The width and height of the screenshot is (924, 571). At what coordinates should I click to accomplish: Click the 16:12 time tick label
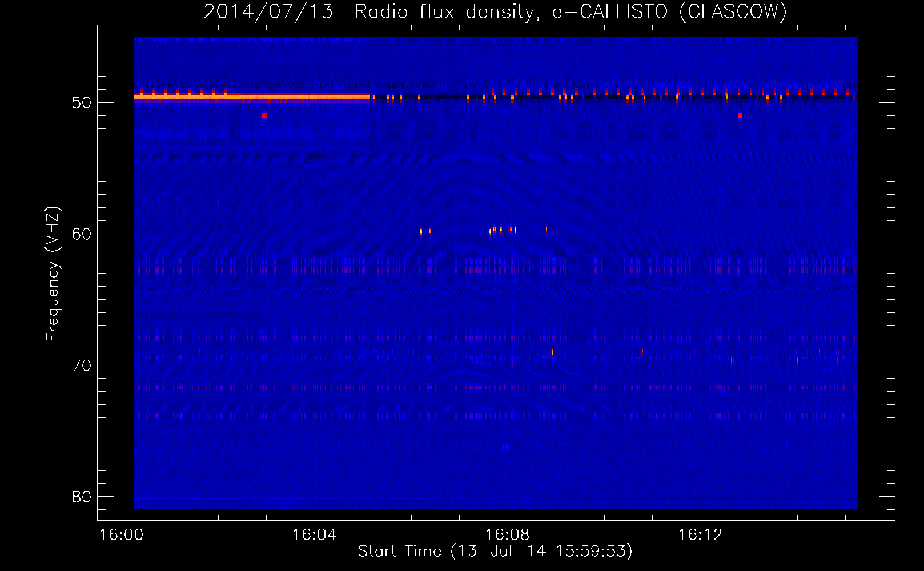tap(700, 535)
